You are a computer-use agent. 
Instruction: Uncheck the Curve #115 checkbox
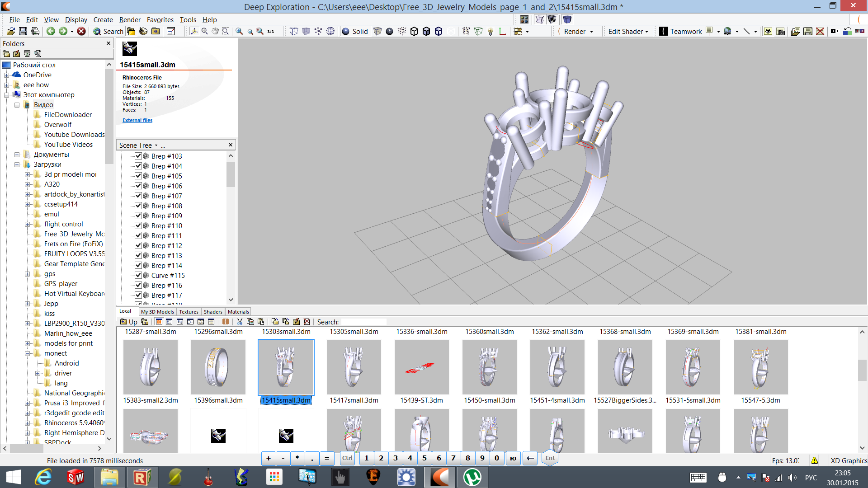pyautogui.click(x=138, y=275)
